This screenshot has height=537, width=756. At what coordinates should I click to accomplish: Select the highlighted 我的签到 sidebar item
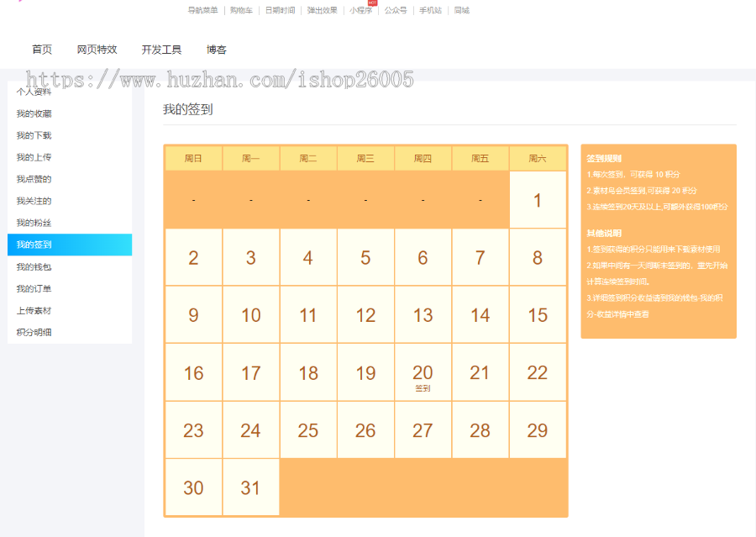[70, 245]
